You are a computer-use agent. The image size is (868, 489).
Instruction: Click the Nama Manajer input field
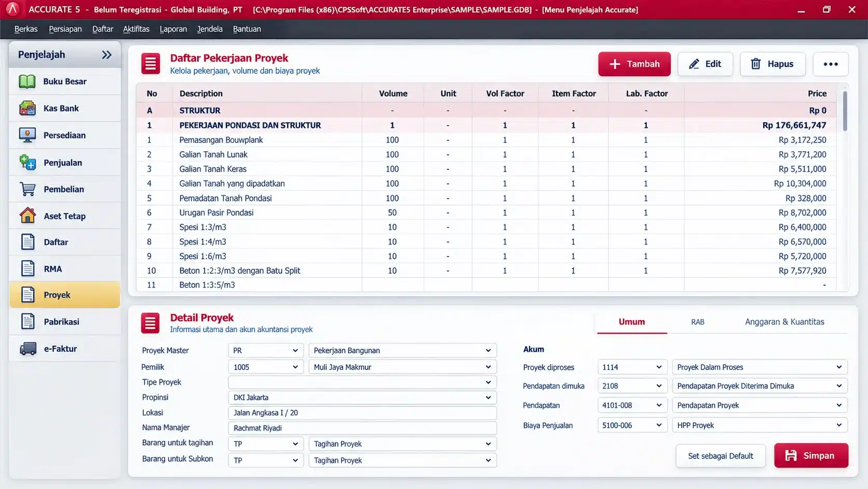click(x=362, y=428)
